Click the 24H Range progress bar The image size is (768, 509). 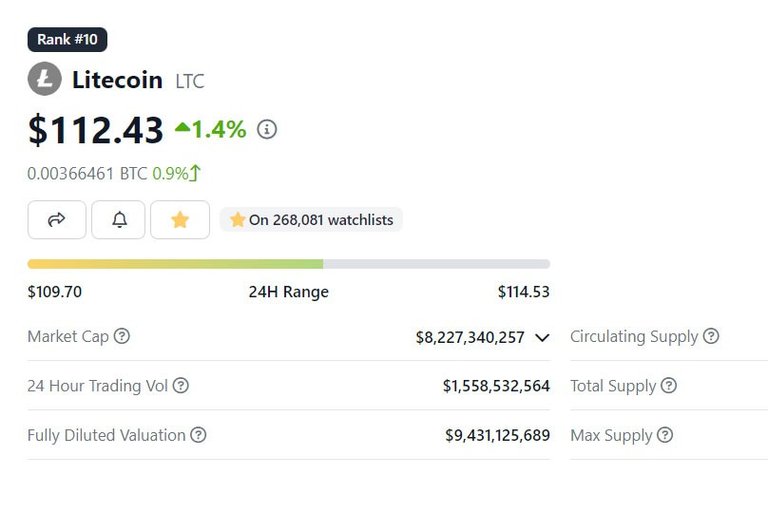[x=288, y=264]
